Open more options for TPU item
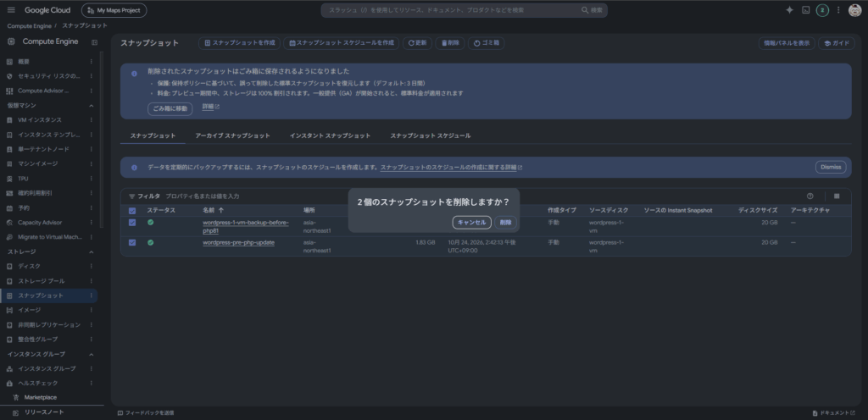This screenshot has height=420, width=868. 92,179
